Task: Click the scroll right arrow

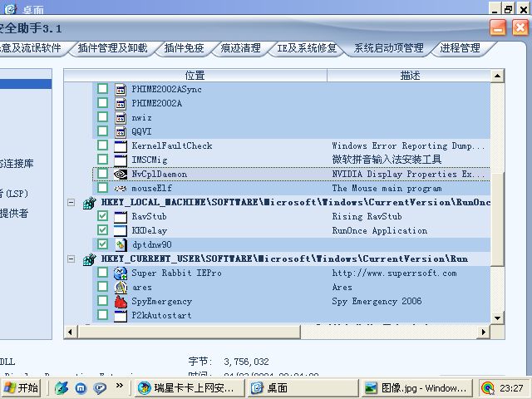Action: tap(484, 332)
